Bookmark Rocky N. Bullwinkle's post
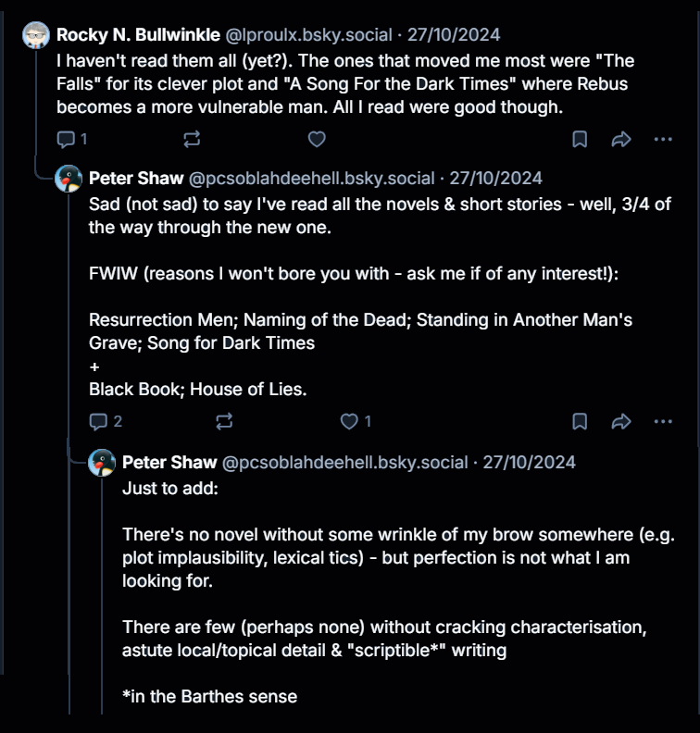The height and width of the screenshot is (733, 700). click(580, 139)
